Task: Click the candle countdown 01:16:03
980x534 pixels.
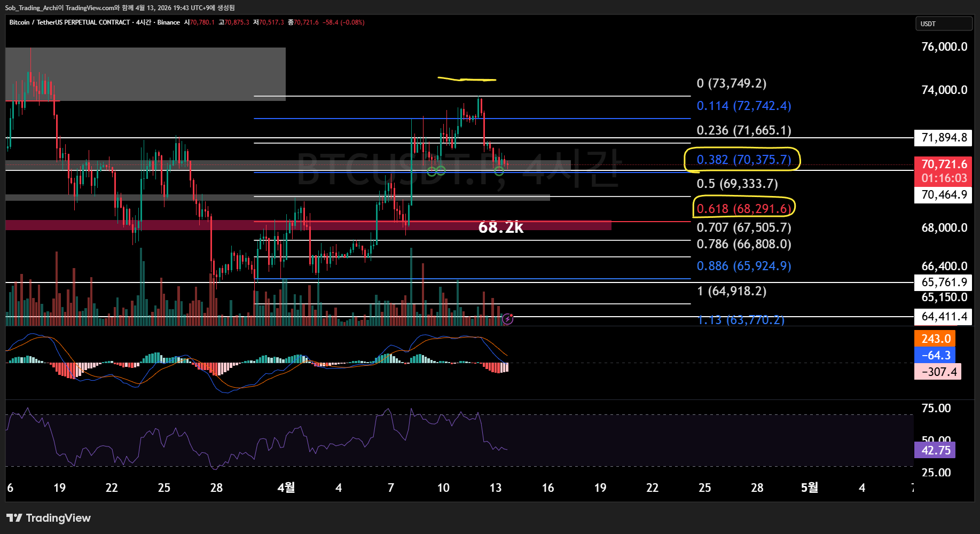Action: (x=944, y=178)
